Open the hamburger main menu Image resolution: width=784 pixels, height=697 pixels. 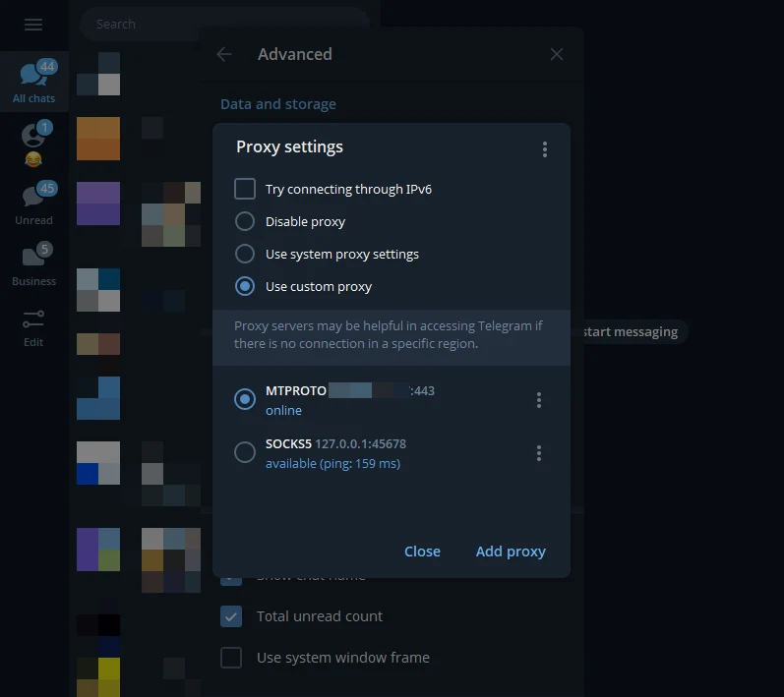[x=33, y=25]
